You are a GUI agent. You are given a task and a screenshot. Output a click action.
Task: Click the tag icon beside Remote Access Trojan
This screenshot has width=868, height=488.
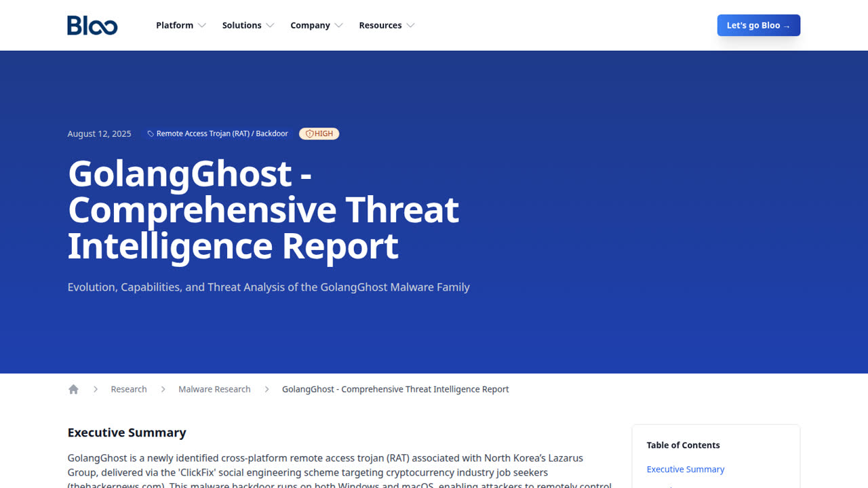click(151, 134)
